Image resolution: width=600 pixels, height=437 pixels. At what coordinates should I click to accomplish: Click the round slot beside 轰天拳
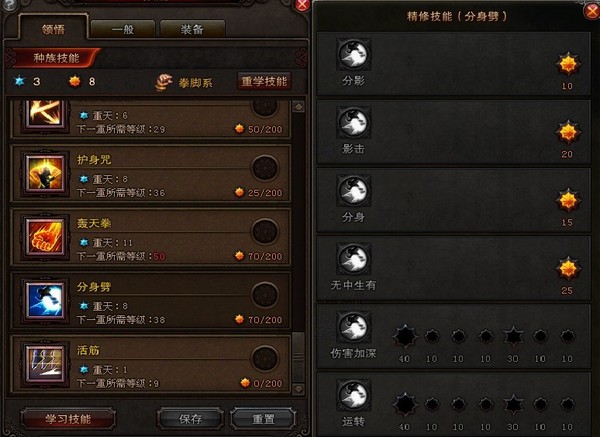[x=265, y=232]
